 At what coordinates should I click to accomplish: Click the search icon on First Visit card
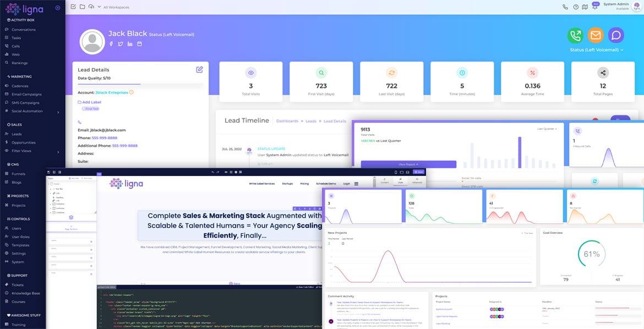pos(321,73)
